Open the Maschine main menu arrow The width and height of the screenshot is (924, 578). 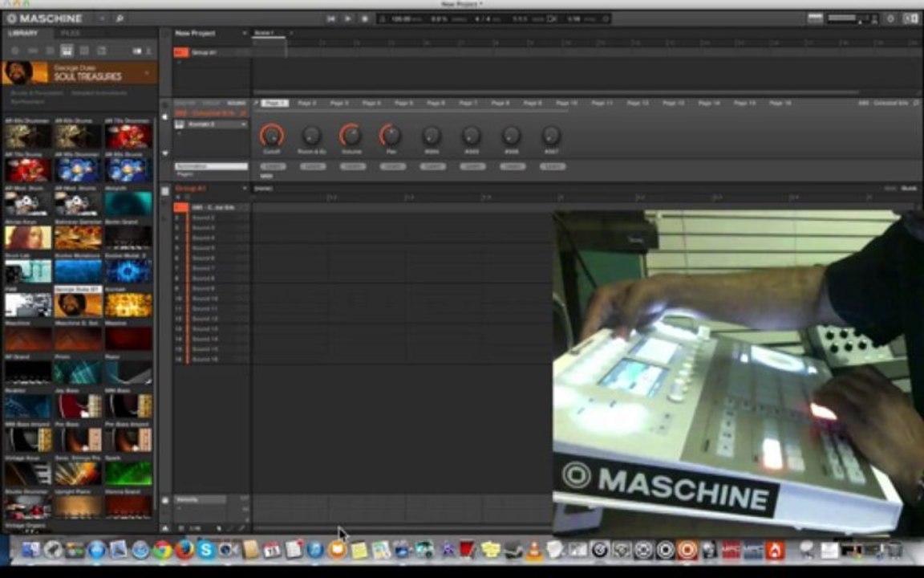[x=102, y=19]
